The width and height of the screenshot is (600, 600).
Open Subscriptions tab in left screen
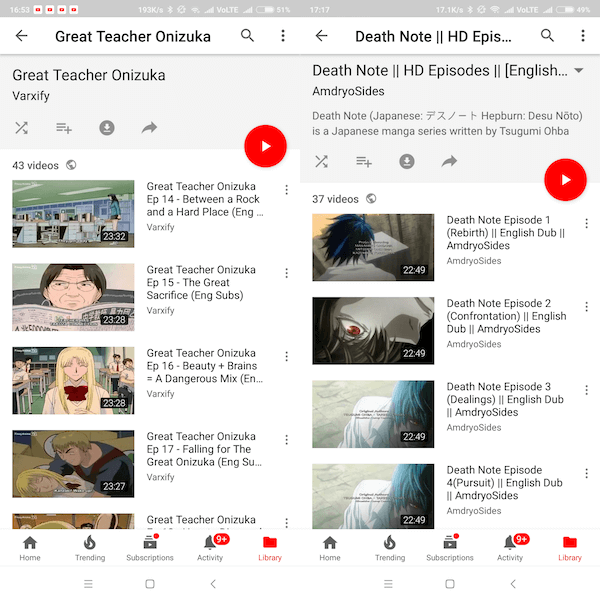150,548
